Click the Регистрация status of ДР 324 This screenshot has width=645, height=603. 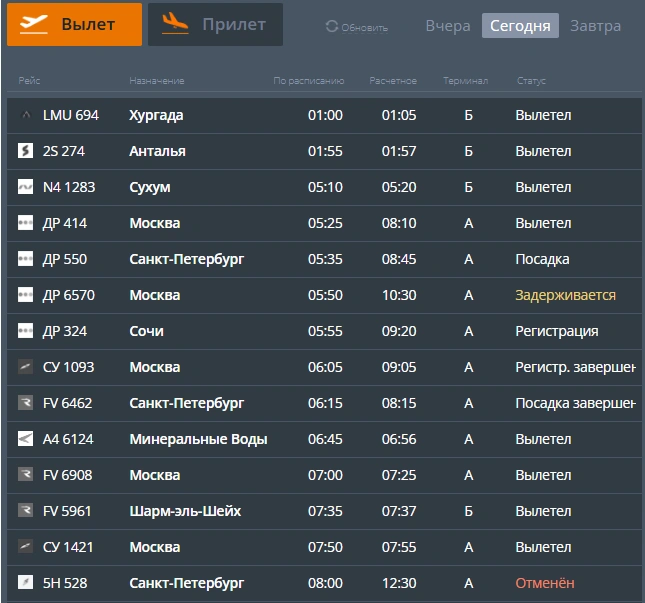[x=557, y=332]
